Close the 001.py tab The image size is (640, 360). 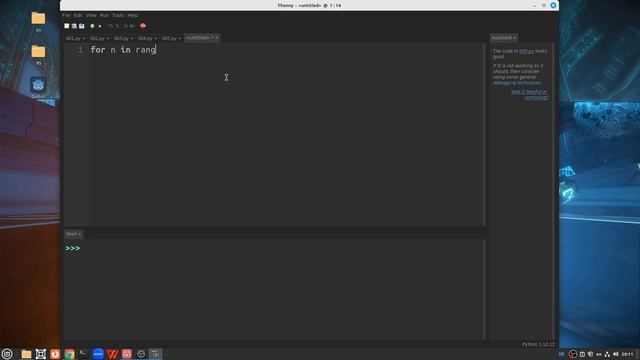(84, 38)
